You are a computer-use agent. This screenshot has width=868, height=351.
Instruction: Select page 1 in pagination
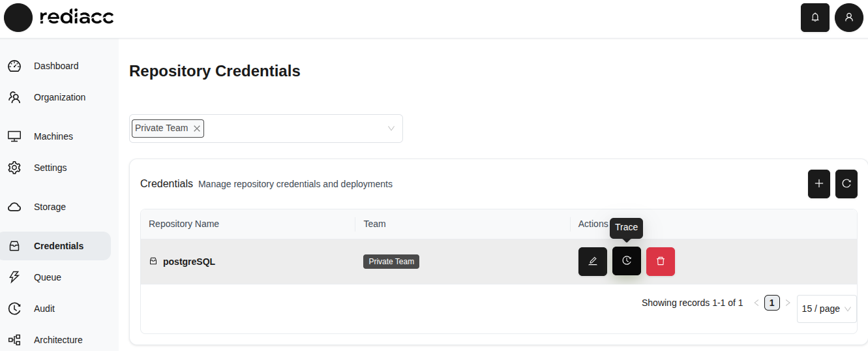771,303
